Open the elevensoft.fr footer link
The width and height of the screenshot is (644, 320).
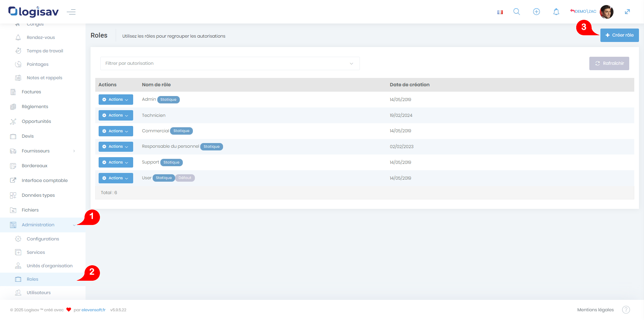(93, 310)
